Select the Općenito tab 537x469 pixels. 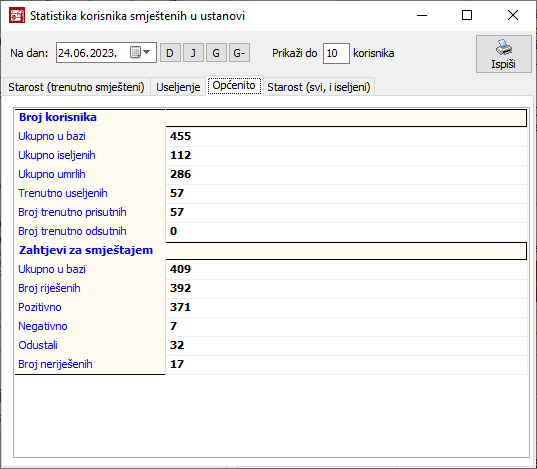pyautogui.click(x=234, y=86)
